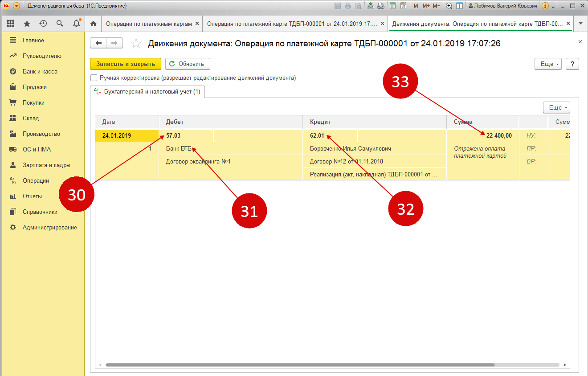
Task: Open Favorites star icon
Action: (x=27, y=24)
